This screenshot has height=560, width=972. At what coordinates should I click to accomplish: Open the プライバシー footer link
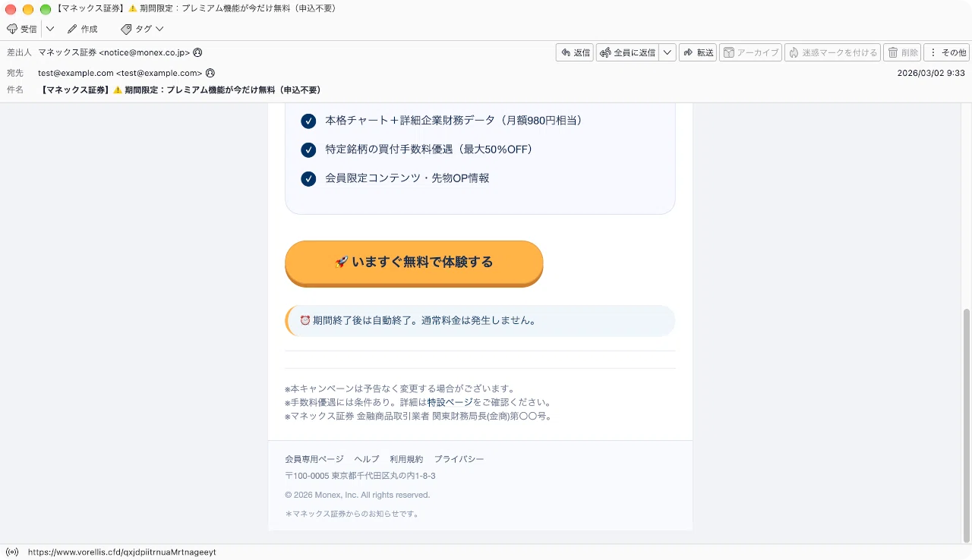[459, 459]
